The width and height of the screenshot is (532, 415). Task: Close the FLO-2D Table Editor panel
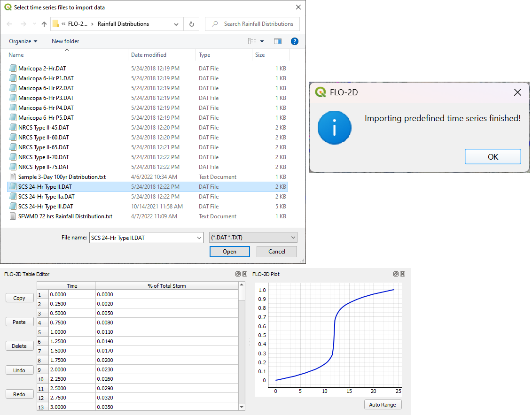coord(244,274)
